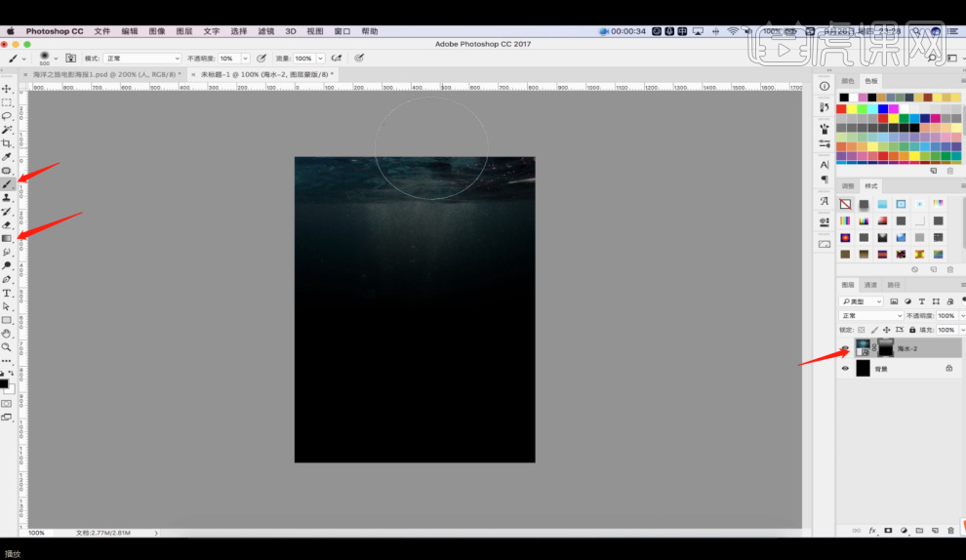
Task: Select the Eraser tool
Action: click(7, 224)
